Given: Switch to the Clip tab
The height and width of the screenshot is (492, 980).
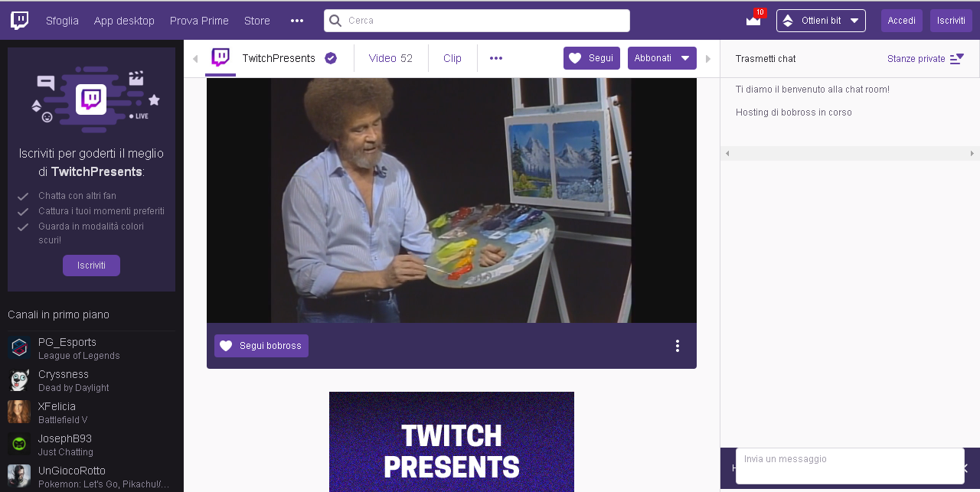Looking at the screenshot, I should coord(452,58).
